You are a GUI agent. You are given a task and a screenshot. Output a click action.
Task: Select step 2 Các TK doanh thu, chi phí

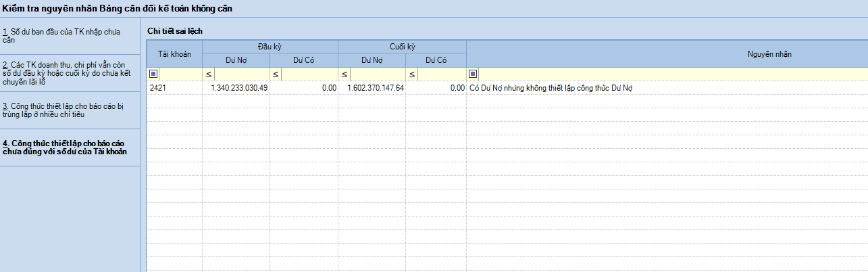(x=69, y=73)
